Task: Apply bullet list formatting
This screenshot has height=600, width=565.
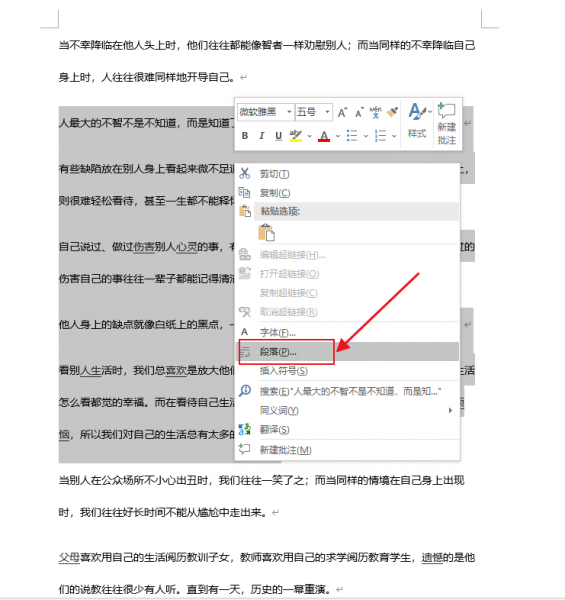Action: tap(352, 136)
